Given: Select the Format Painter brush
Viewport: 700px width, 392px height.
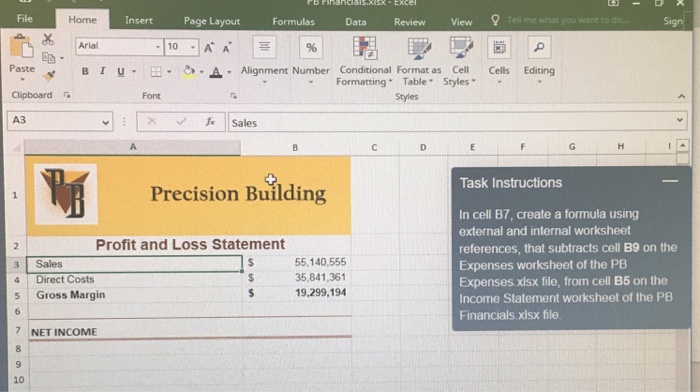Looking at the screenshot, I should click(49, 75).
